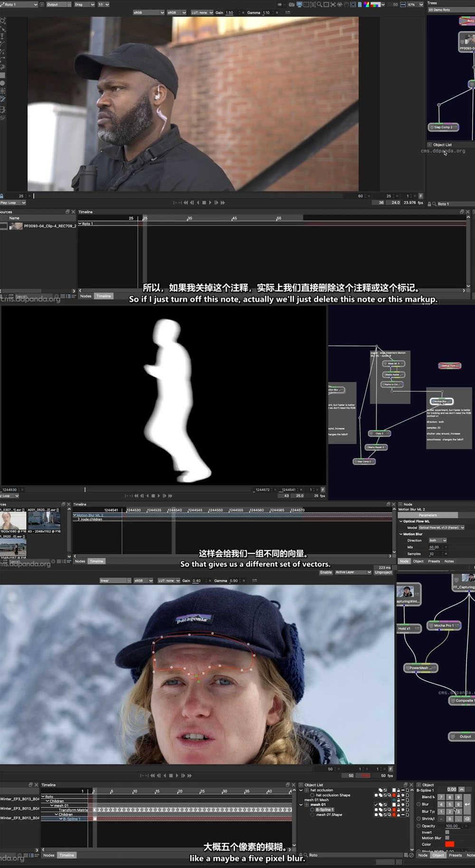Click the red color box for B-Spline 1

click(394, 810)
